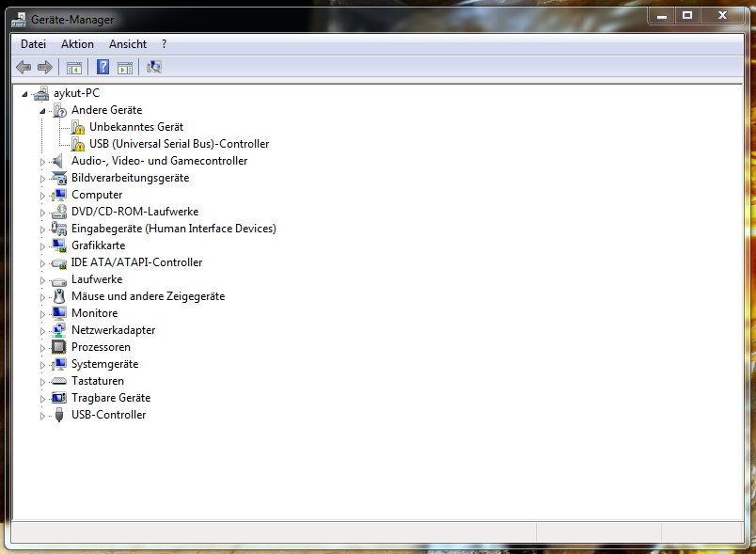756x554 pixels.
Task: Click the Andere Geräte question-mark icon
Action: [x=59, y=110]
